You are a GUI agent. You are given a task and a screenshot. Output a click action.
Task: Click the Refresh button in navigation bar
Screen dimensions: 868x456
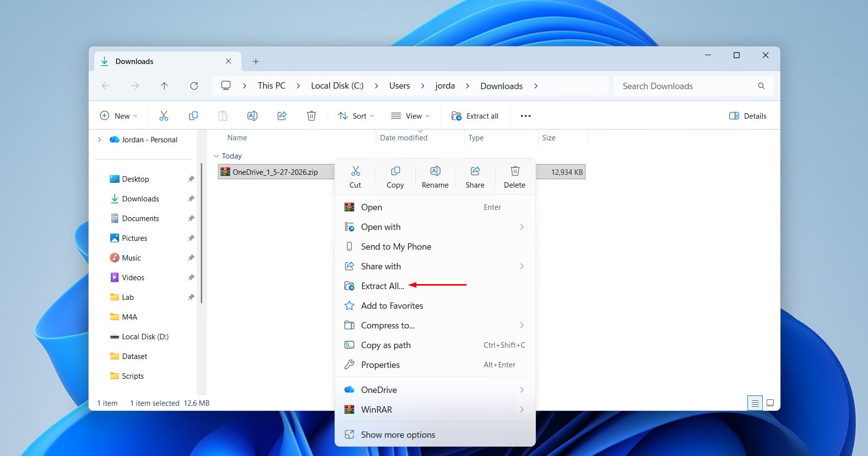pos(194,86)
